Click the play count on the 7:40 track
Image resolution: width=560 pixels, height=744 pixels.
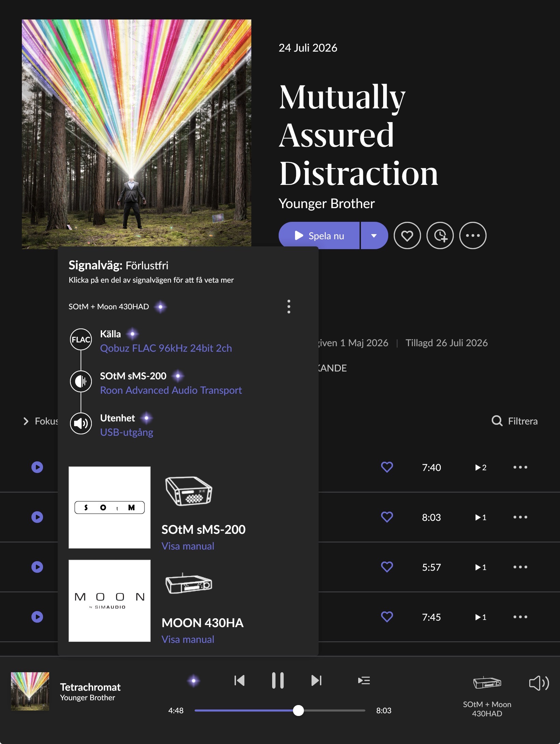[x=481, y=468]
